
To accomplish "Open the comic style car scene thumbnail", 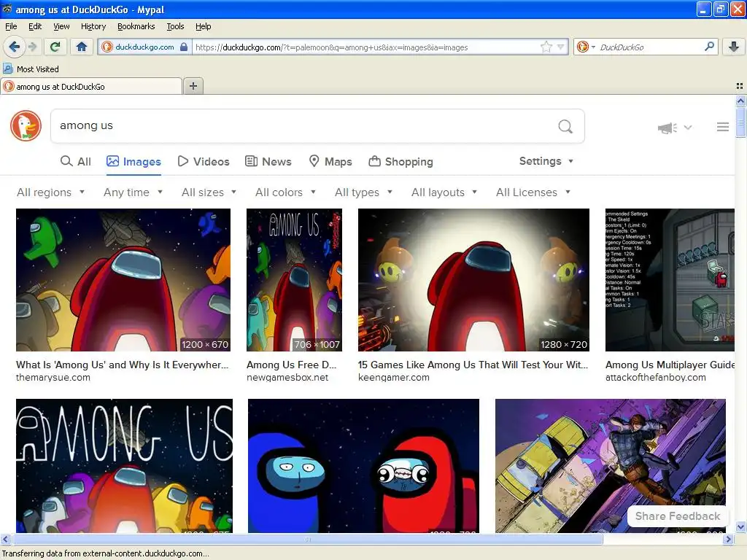I will [x=611, y=466].
